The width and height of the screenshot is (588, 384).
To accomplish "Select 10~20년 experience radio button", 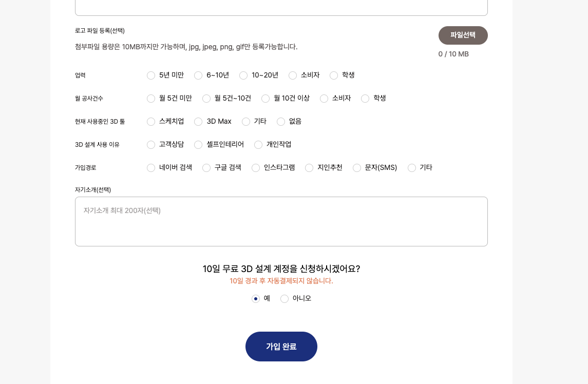I will [x=243, y=75].
